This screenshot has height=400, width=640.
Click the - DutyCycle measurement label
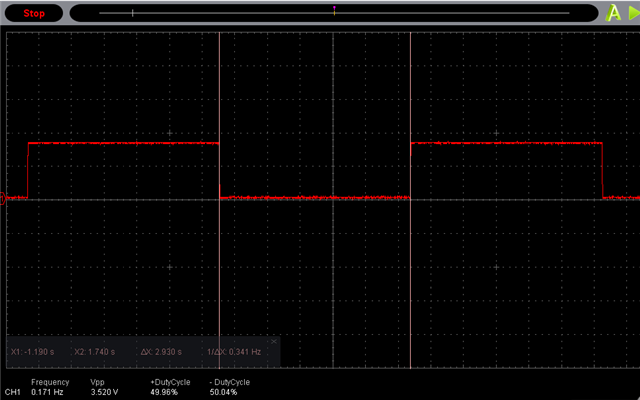click(229, 382)
